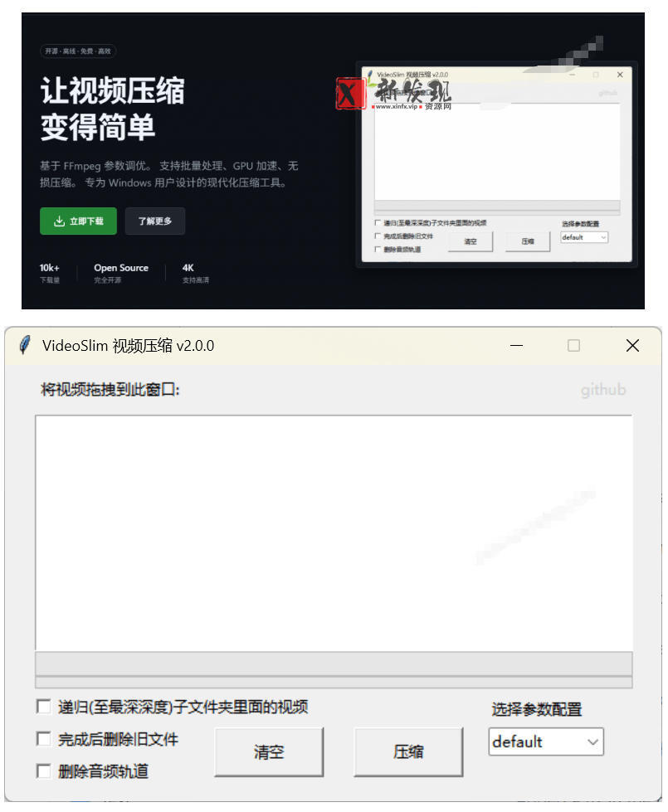The image size is (668, 812).
Task: Click the green 立即下载 download button
Action: point(78,221)
